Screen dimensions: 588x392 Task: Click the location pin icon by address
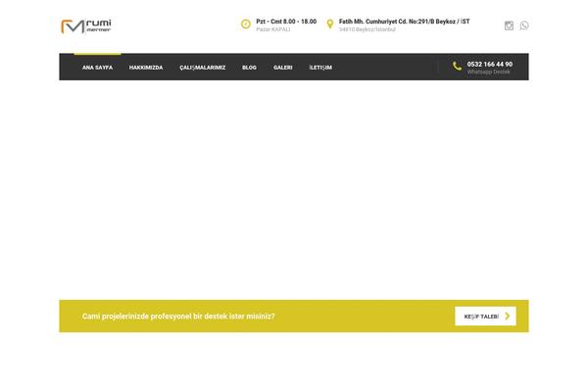point(330,24)
